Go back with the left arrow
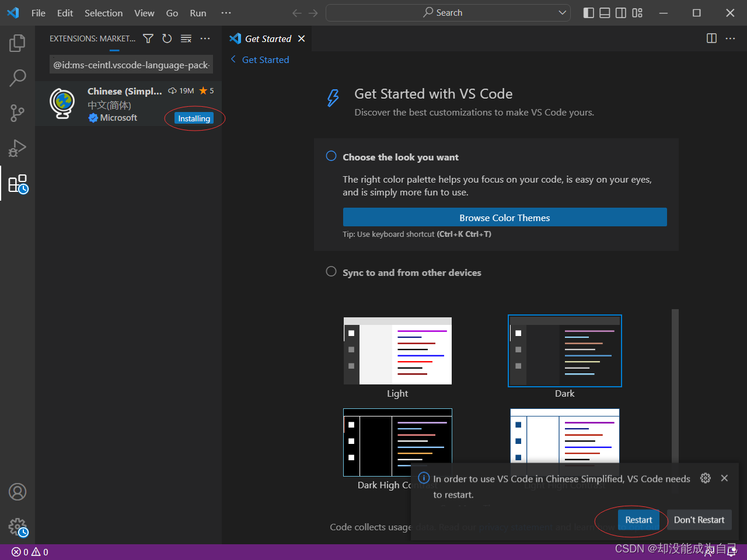 (297, 13)
